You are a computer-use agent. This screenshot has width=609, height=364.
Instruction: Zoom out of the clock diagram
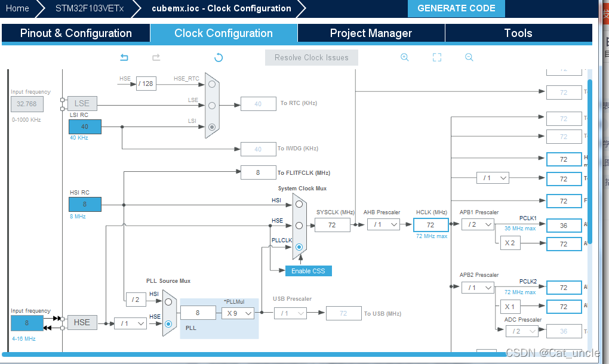(x=469, y=57)
